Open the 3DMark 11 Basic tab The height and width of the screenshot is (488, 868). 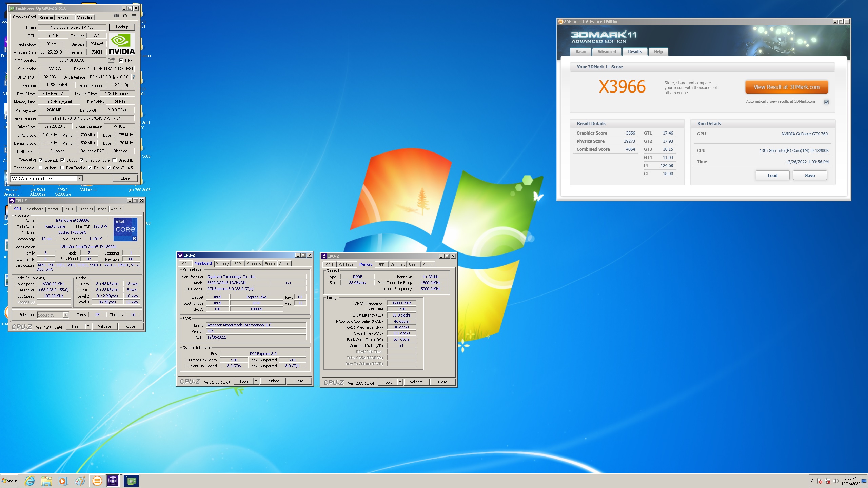(580, 52)
